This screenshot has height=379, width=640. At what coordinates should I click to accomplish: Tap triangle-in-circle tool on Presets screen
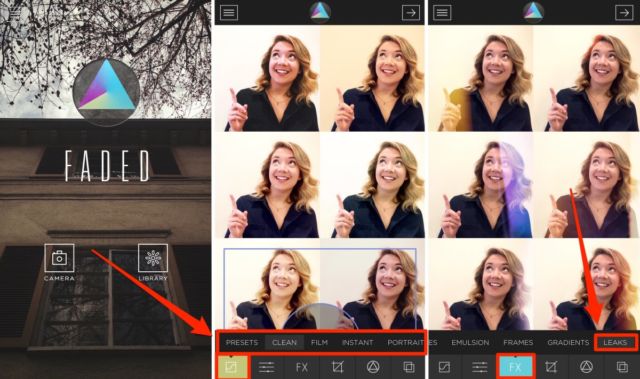click(373, 367)
